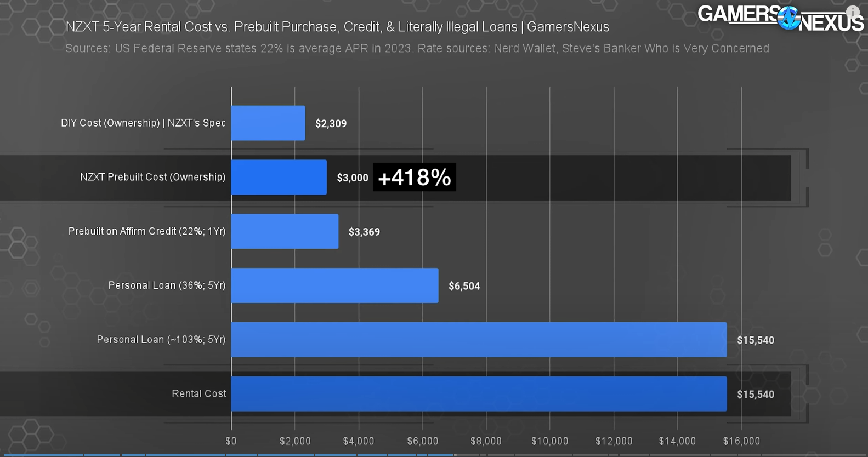Open the video info cards icon

coord(853,12)
